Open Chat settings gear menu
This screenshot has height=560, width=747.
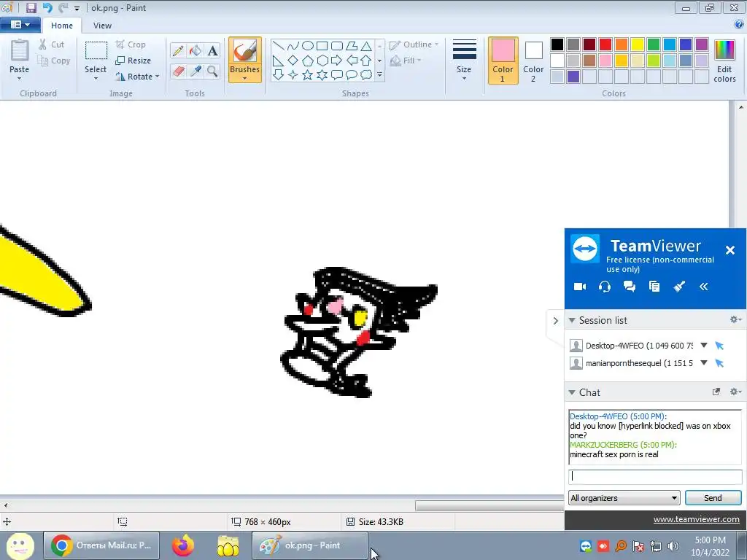[x=735, y=392]
